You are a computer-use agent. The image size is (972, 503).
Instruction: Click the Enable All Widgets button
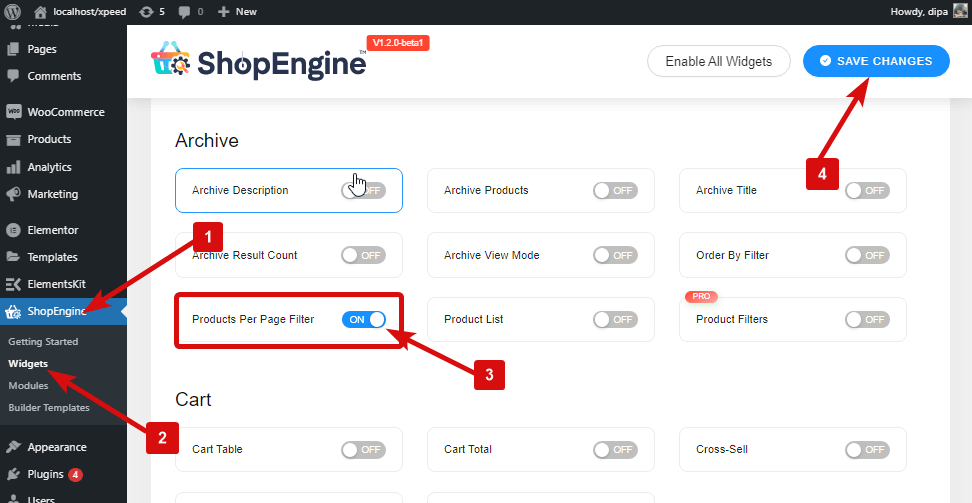point(718,61)
